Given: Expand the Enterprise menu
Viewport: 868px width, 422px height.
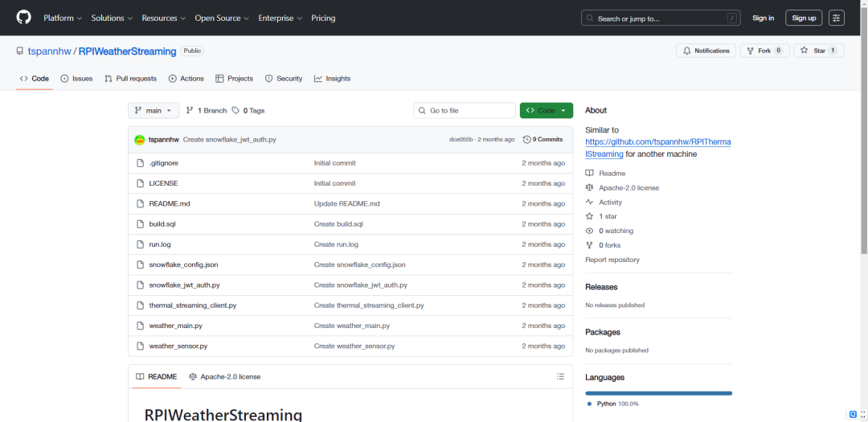Looking at the screenshot, I should coord(280,18).
